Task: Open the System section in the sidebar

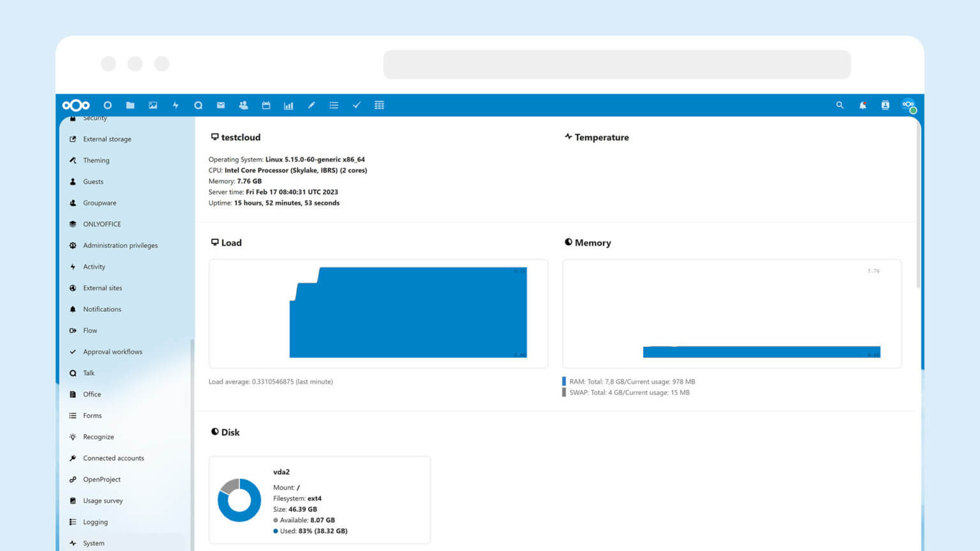Action: pos(94,543)
